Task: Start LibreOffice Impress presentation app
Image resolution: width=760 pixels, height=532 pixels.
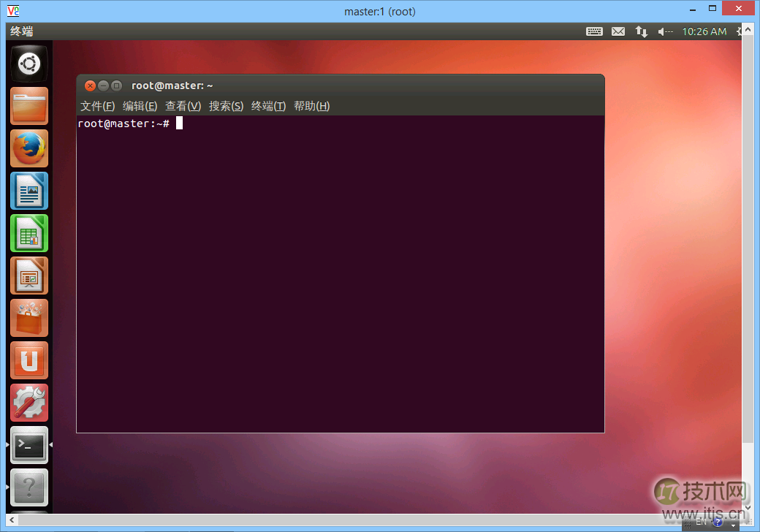Action: click(x=29, y=275)
